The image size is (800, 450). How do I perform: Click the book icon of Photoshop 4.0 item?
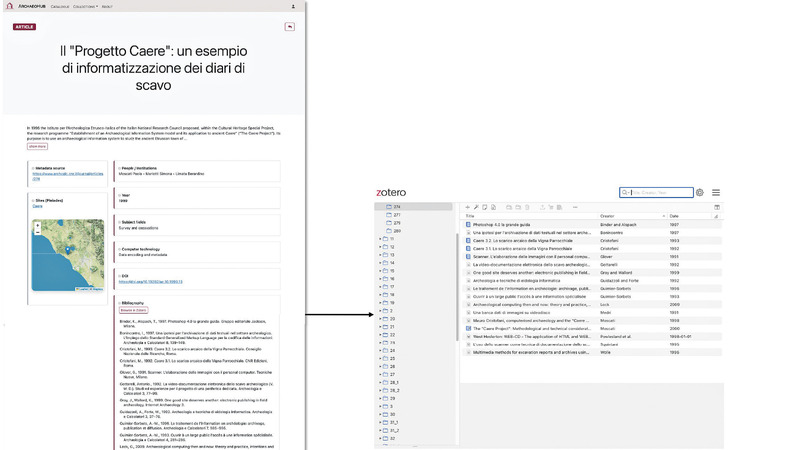click(468, 224)
